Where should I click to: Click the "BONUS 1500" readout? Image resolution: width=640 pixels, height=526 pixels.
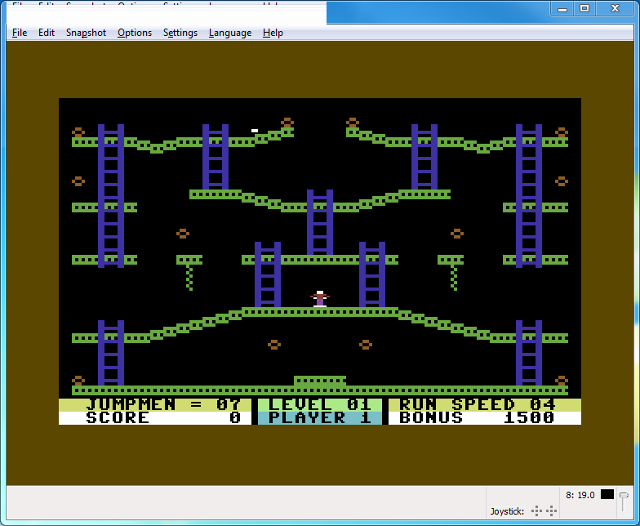click(x=477, y=418)
